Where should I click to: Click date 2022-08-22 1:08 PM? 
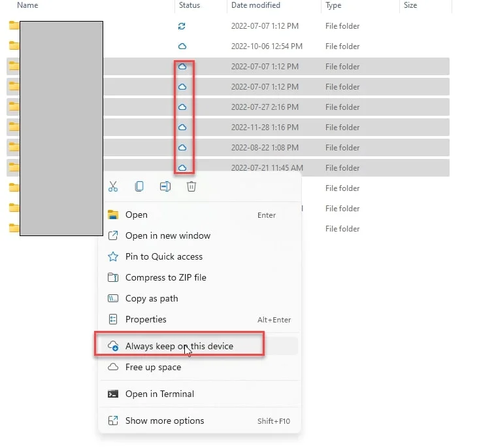click(265, 148)
